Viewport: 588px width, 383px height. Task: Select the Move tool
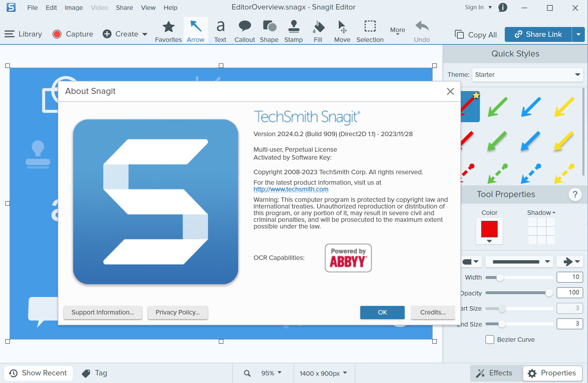[x=342, y=31]
